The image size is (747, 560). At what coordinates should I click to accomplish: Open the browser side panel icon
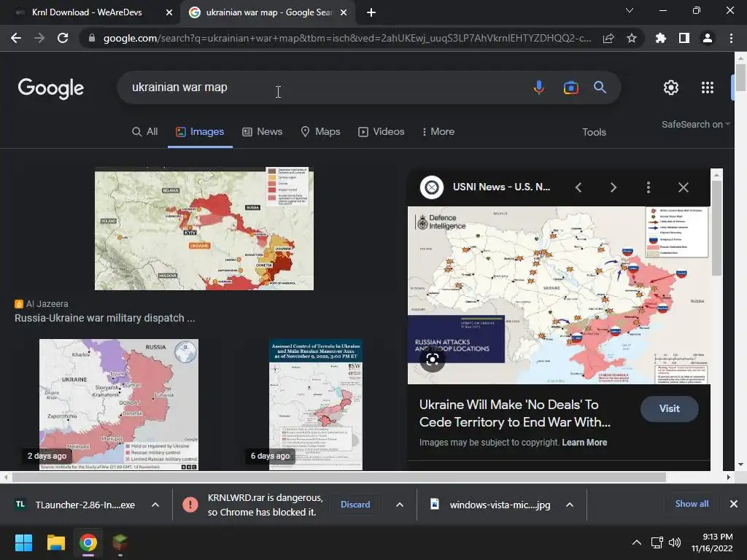click(684, 38)
